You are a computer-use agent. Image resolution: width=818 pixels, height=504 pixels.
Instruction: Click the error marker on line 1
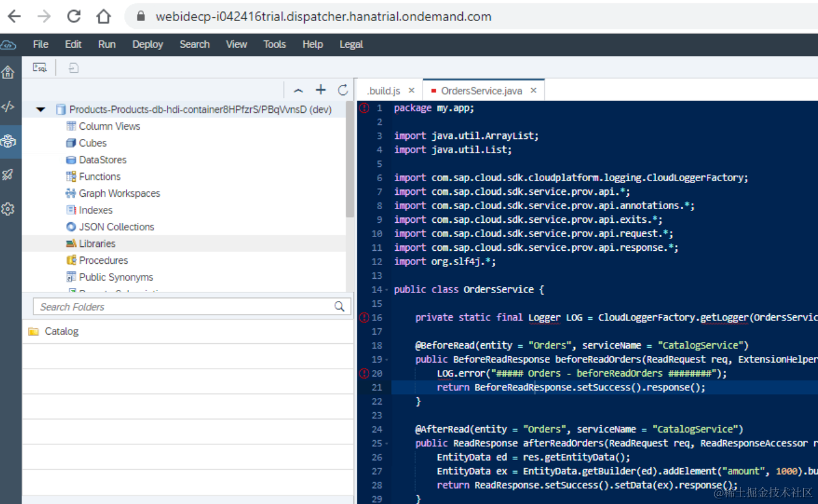coord(364,108)
